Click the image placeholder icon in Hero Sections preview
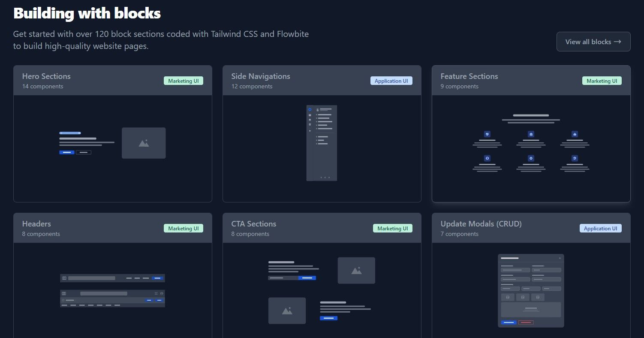 (144, 143)
